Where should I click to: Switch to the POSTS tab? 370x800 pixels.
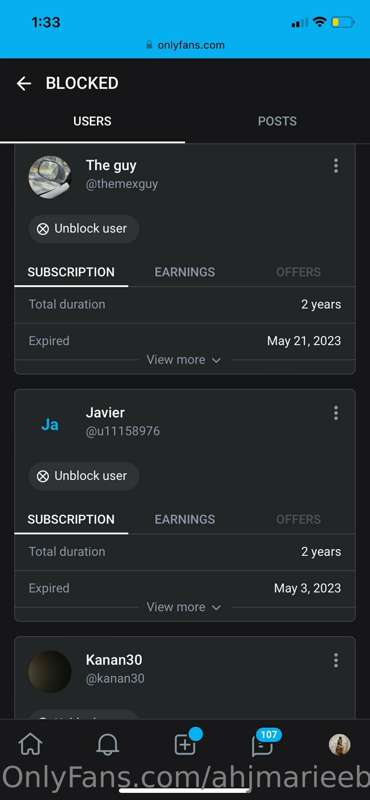277,121
